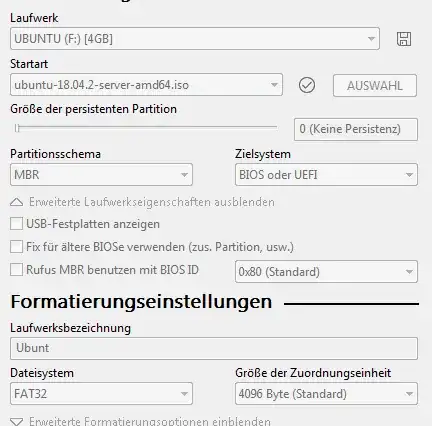This screenshot has width=432, height=426.
Task: Open the Startart ISO selection dropdown
Action: 146,85
